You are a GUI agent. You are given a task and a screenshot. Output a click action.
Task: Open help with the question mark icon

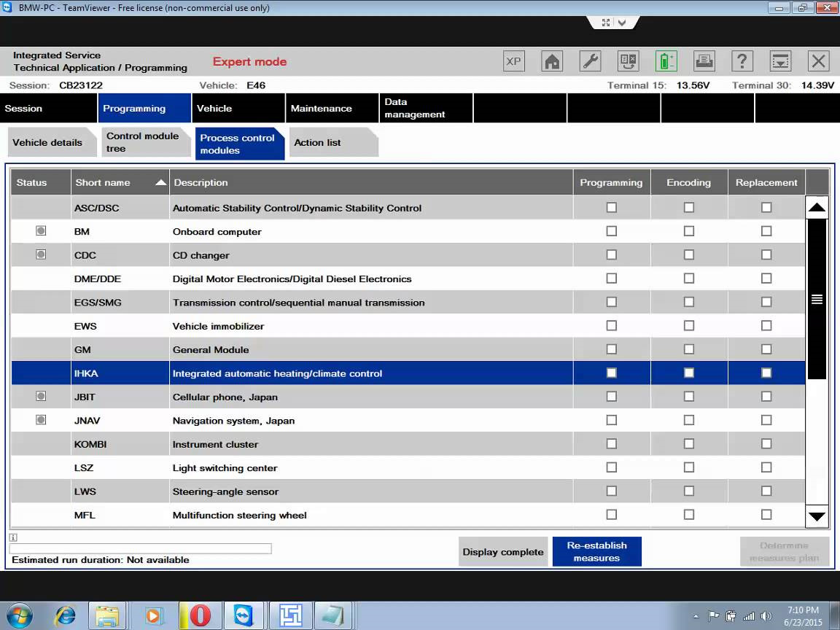[x=742, y=61]
